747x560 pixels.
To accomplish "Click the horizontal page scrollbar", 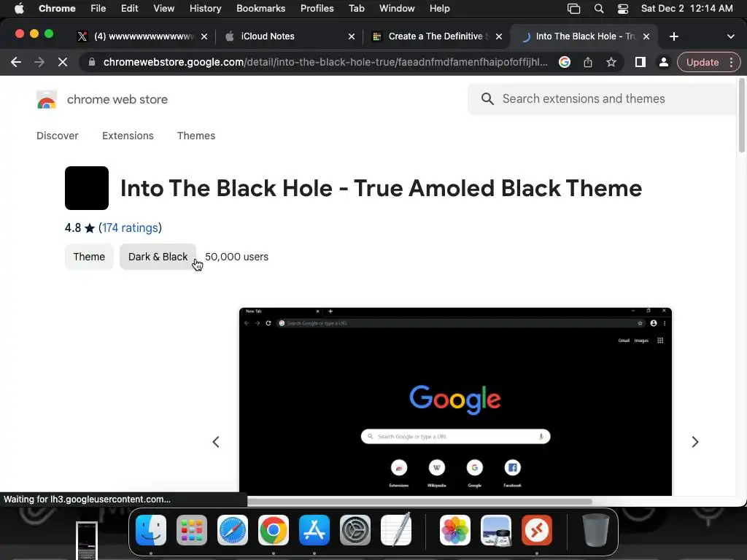I will (419, 502).
